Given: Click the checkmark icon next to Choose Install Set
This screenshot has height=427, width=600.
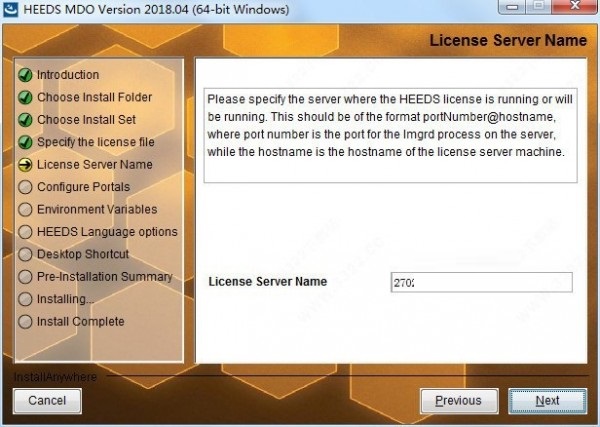Looking at the screenshot, I should (25, 120).
